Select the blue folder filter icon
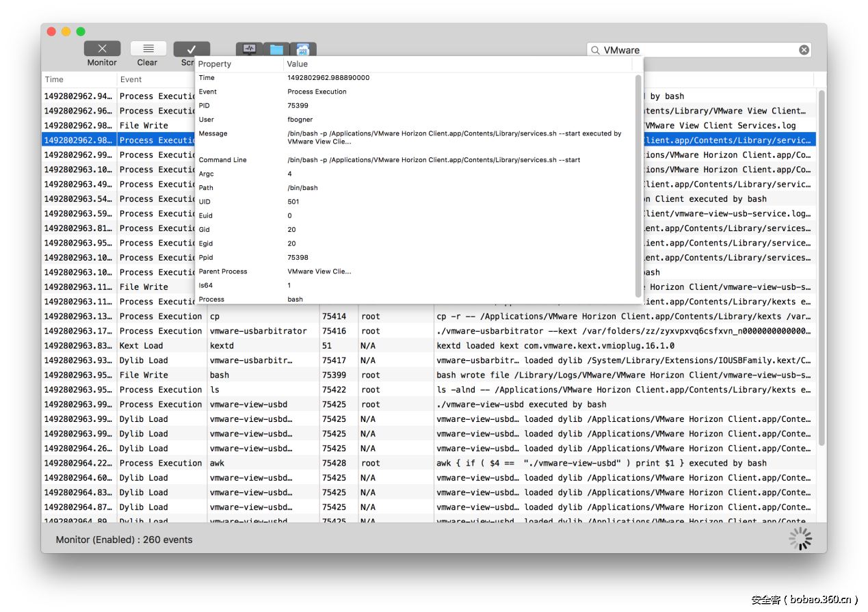 (x=276, y=49)
